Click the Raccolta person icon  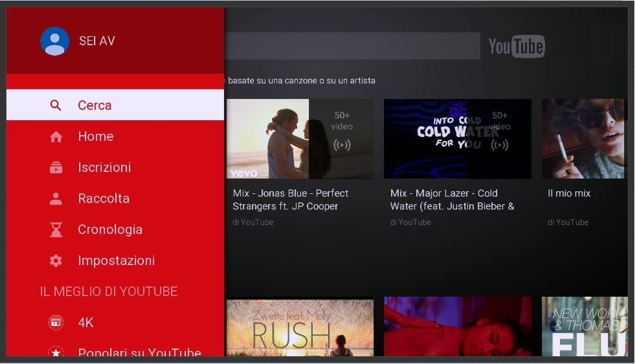(56, 198)
